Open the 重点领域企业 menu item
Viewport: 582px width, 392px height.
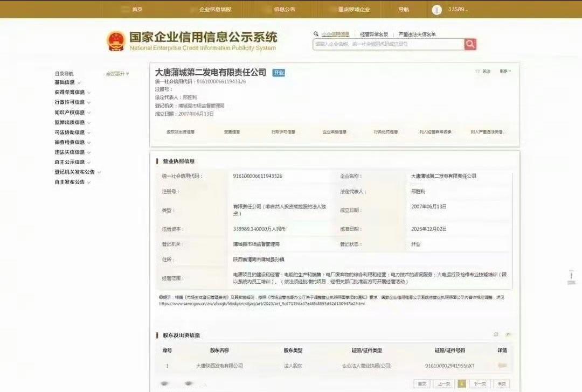[x=354, y=9]
